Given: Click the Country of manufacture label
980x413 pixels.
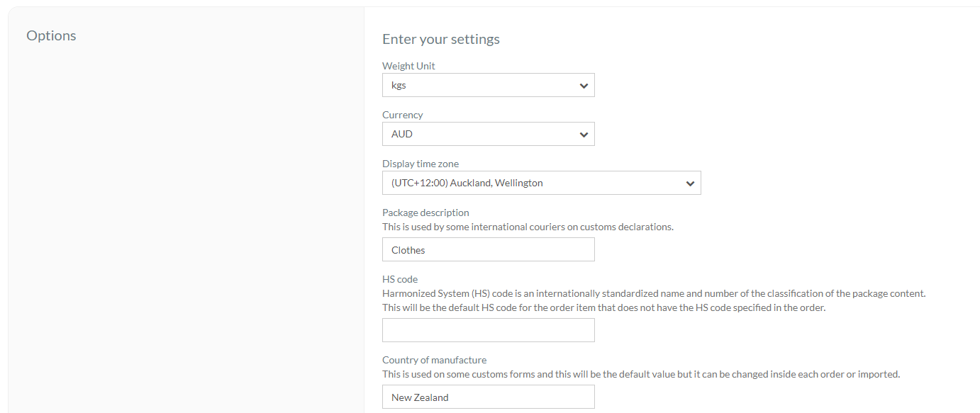Looking at the screenshot, I should coord(435,360).
